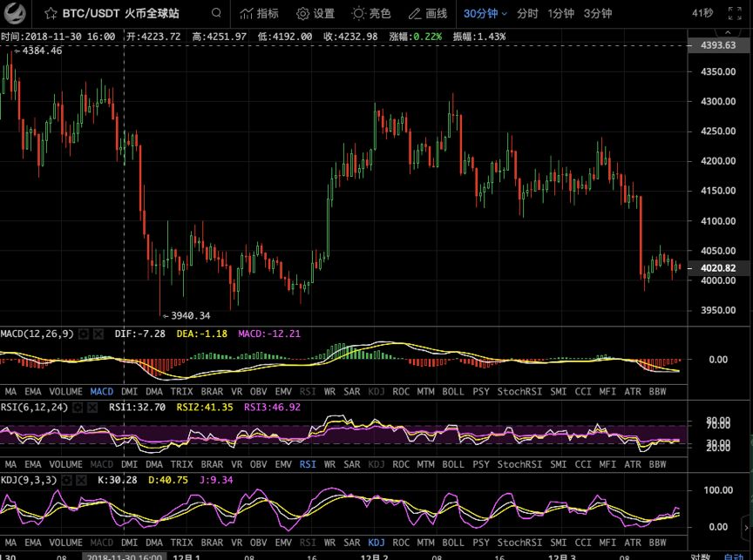Remove the KDJ panel with X
This screenshot has width=753, height=560.
coord(84,480)
